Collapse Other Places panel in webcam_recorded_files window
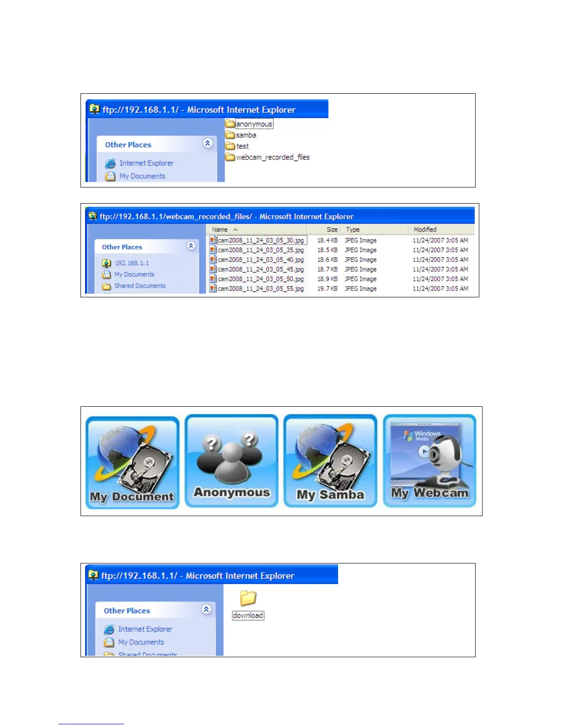Screen dimensions: 563x728 click(191, 245)
